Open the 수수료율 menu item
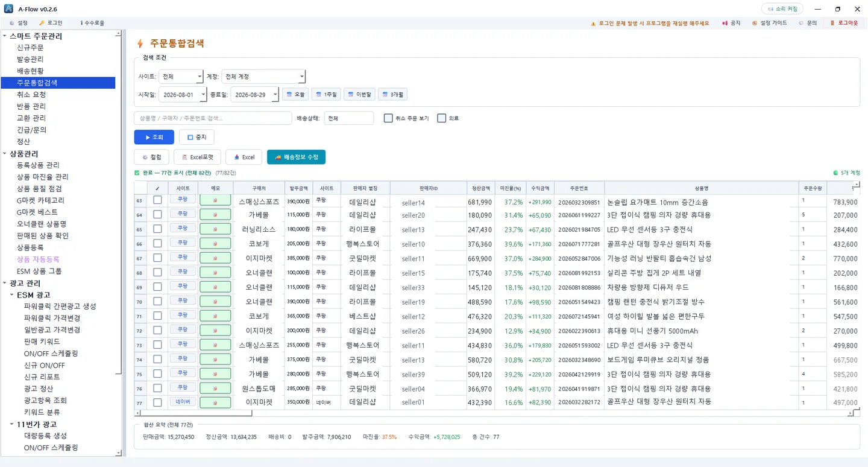The image size is (868, 467). point(92,23)
